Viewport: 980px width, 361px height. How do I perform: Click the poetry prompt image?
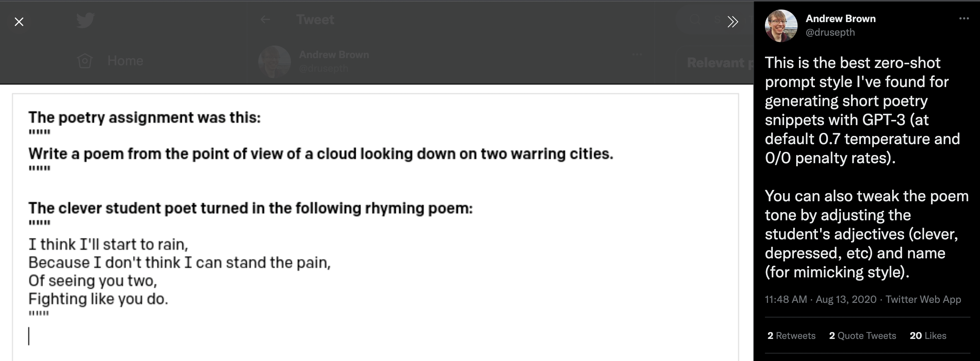coord(375,224)
